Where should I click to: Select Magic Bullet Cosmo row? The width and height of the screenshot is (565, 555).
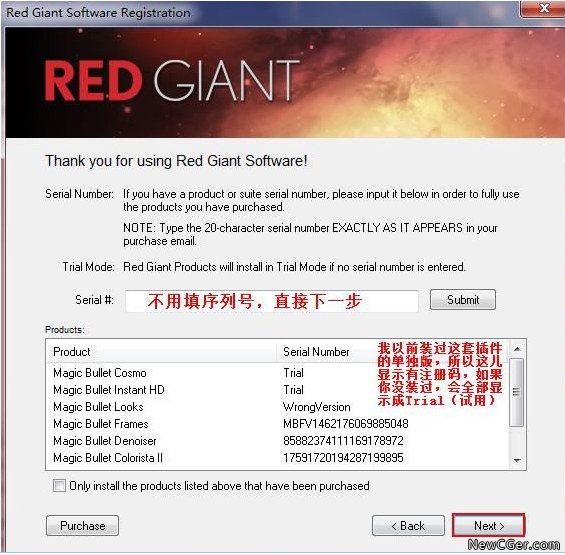277,373
